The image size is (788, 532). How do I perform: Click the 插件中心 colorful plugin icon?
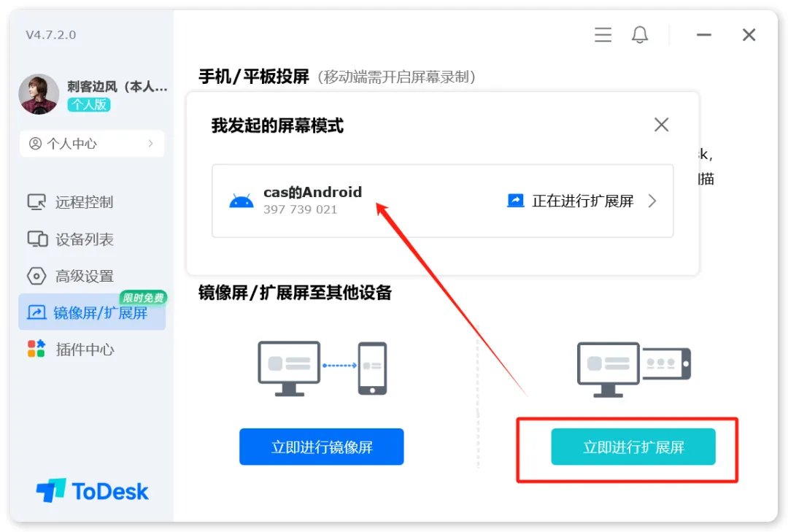pyautogui.click(x=36, y=349)
